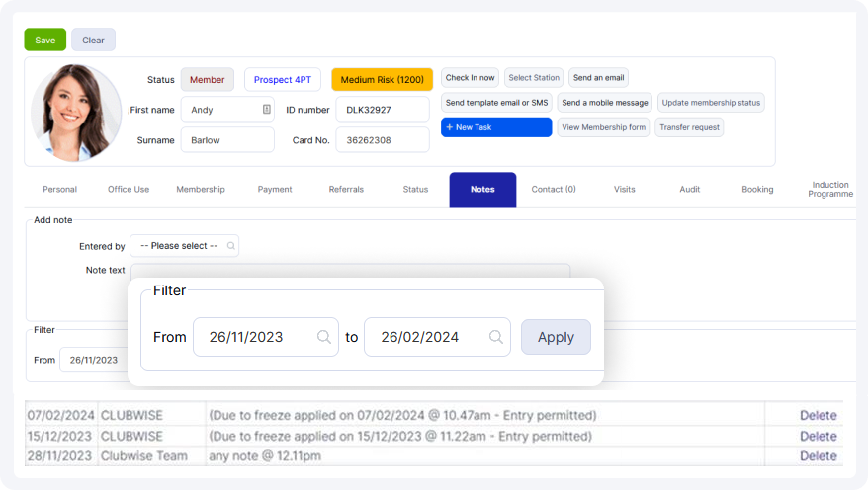Click Send template email or SMS
The height and width of the screenshot is (490, 868).
[496, 103]
